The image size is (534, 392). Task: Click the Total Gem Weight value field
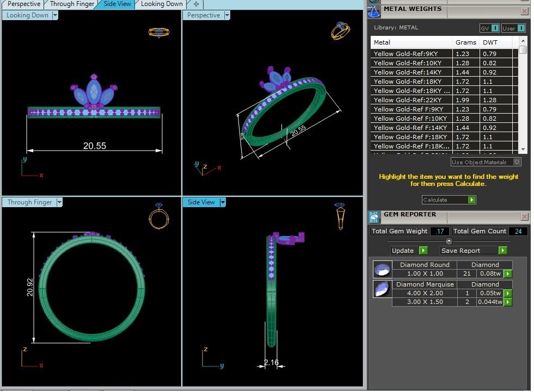pos(439,232)
